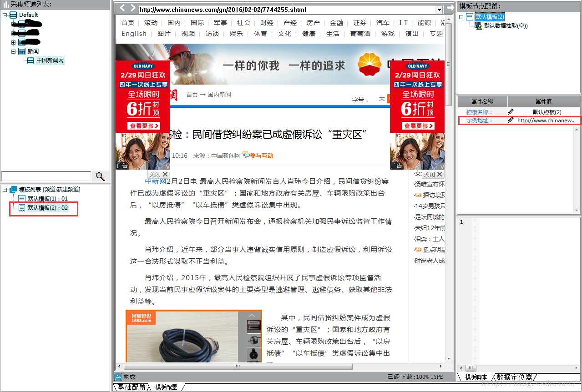
Task: Click the horizontal scrollbar of the web page
Action: 237,366
